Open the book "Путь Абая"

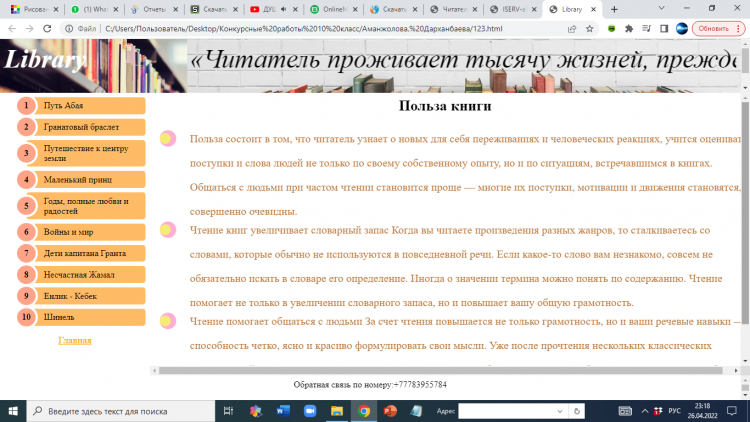pyautogui.click(x=90, y=105)
